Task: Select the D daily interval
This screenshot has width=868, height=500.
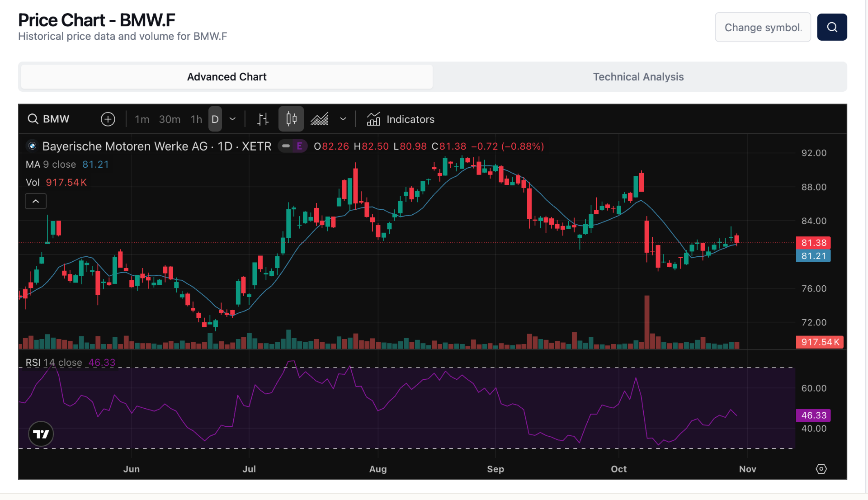Action: pyautogui.click(x=215, y=119)
